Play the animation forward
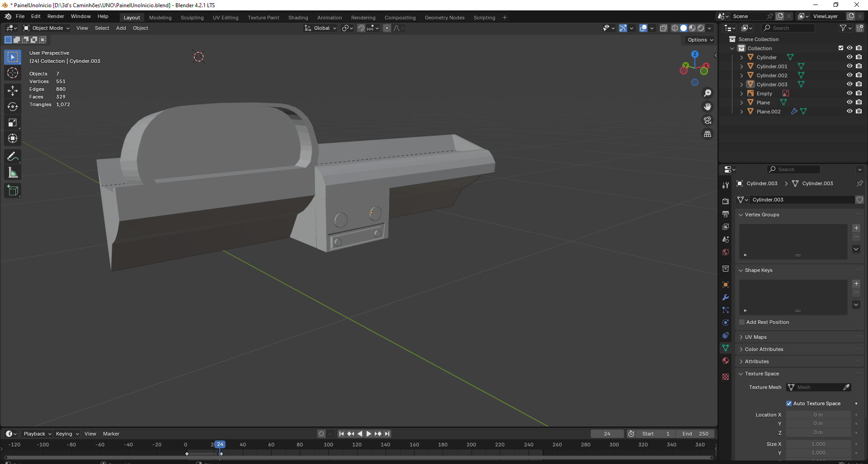Image resolution: width=868 pixels, height=464 pixels. point(369,434)
